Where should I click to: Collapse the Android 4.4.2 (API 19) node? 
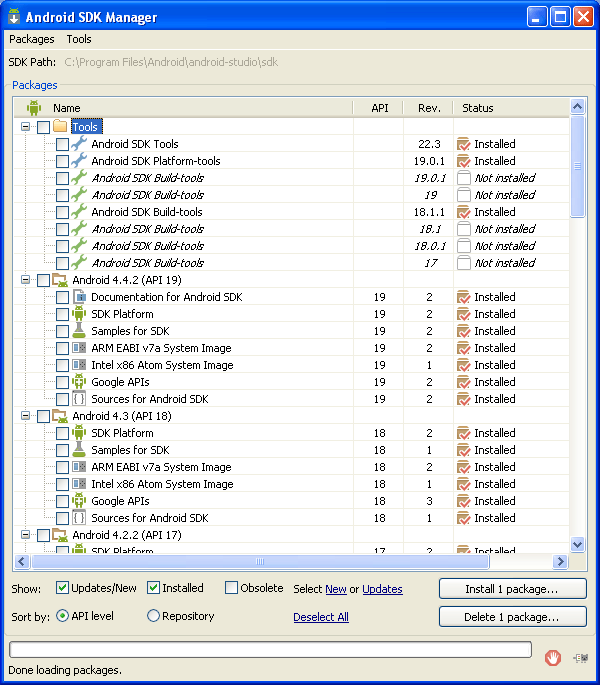pyautogui.click(x=25, y=280)
